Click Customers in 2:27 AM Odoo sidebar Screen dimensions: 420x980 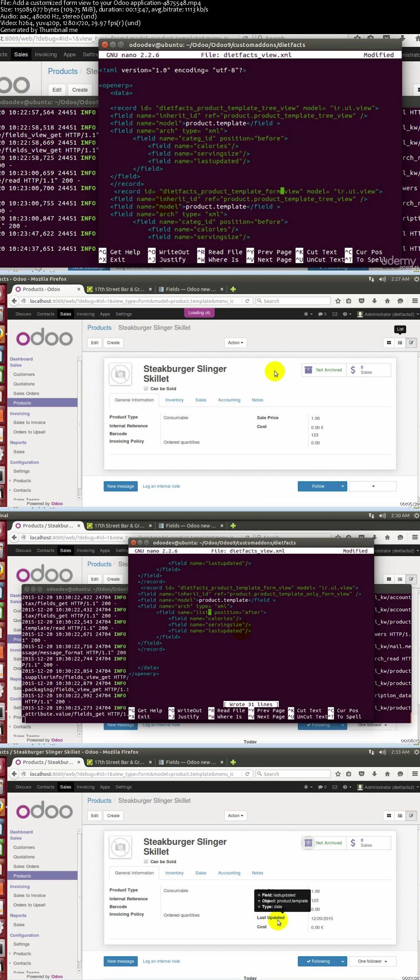pyautogui.click(x=24, y=374)
